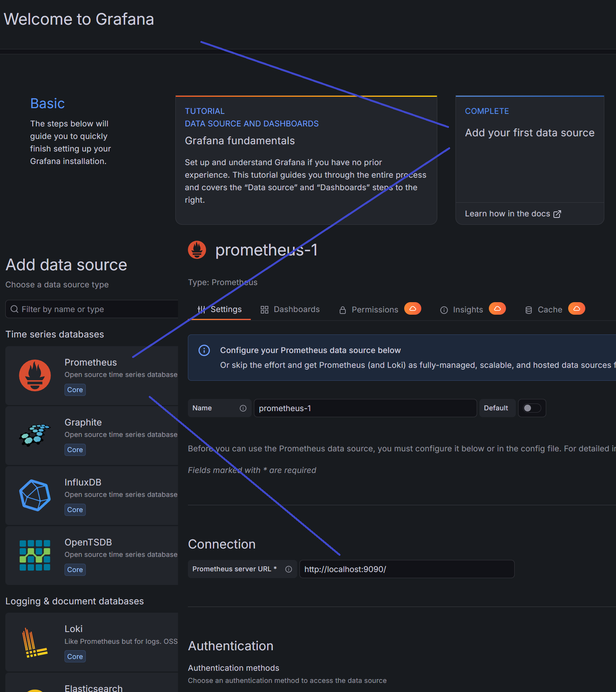Click the prometheus-1 page title

tap(266, 250)
